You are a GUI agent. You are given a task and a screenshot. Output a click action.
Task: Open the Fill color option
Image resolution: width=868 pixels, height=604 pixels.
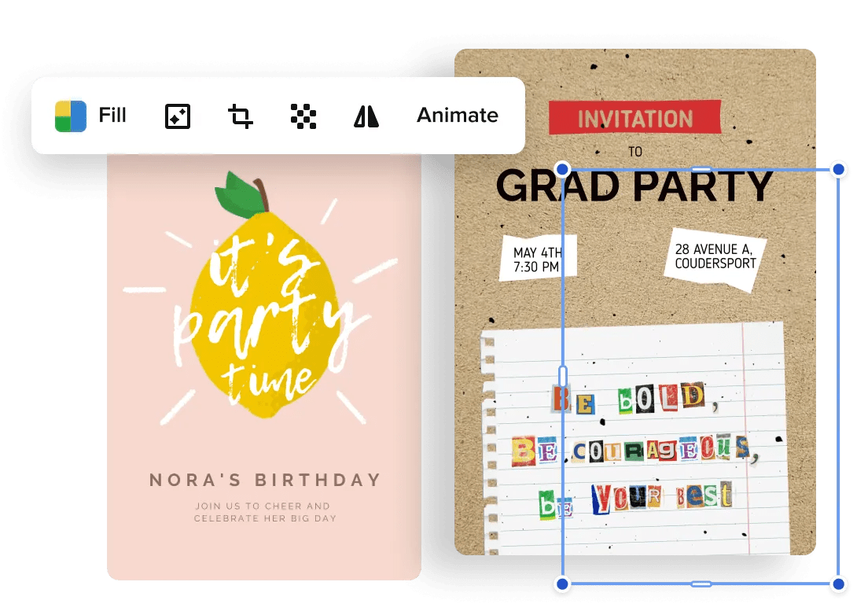pyautogui.click(x=70, y=115)
